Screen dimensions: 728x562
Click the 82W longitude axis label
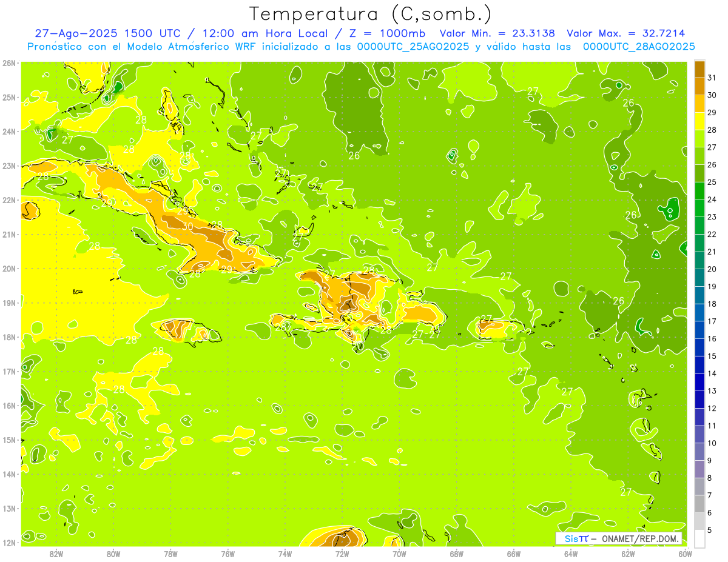56,554
